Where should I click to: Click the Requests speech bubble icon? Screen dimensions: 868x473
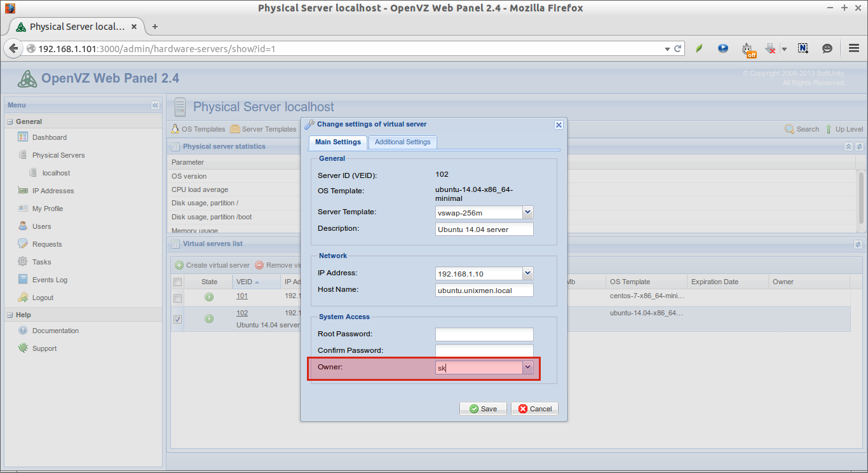(23, 244)
